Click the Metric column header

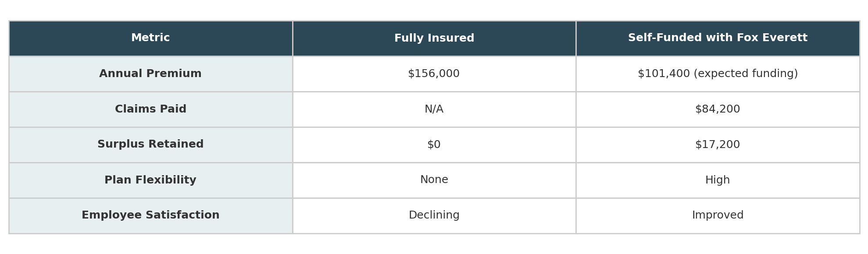click(150, 39)
